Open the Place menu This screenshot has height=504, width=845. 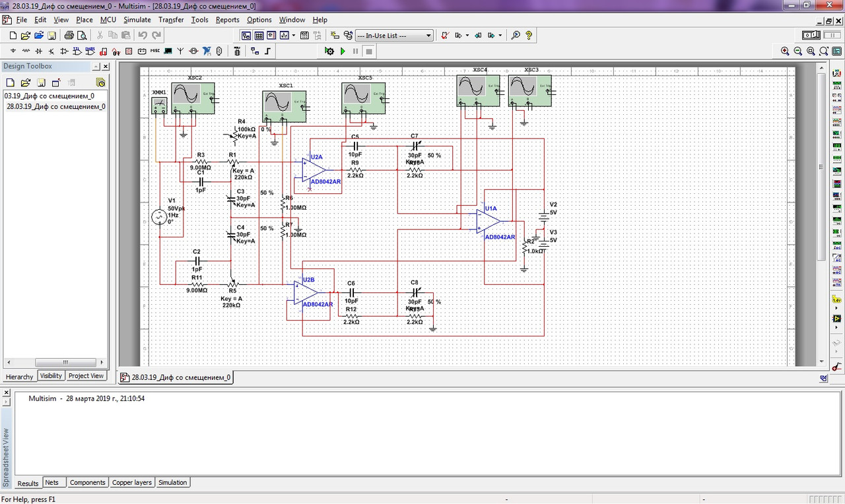84,20
